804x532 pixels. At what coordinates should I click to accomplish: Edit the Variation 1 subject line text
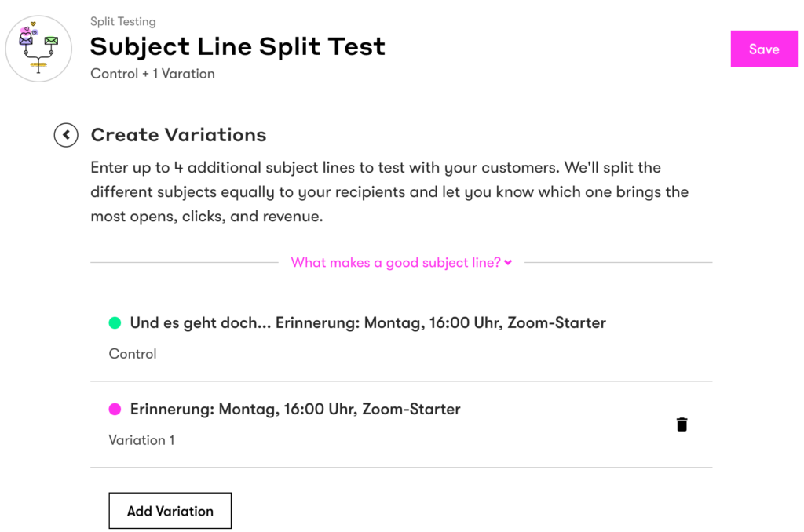[x=295, y=409]
